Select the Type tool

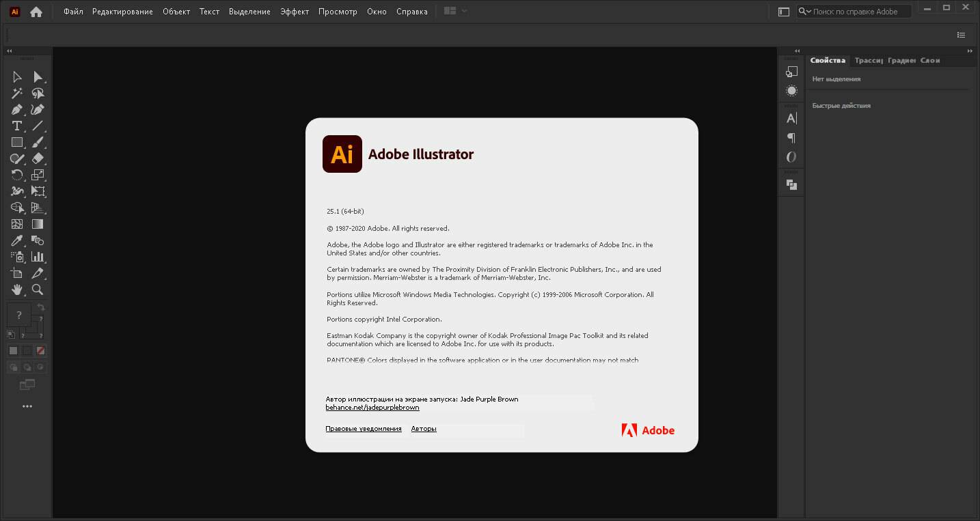17,126
